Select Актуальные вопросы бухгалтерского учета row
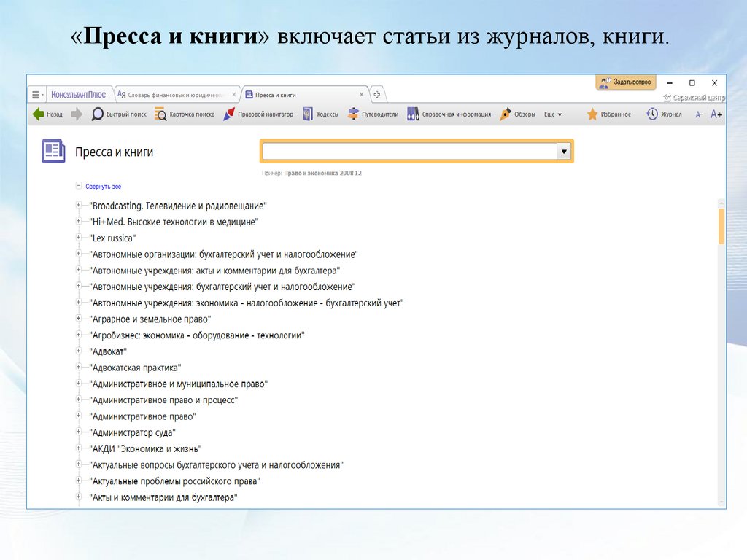 (216, 464)
